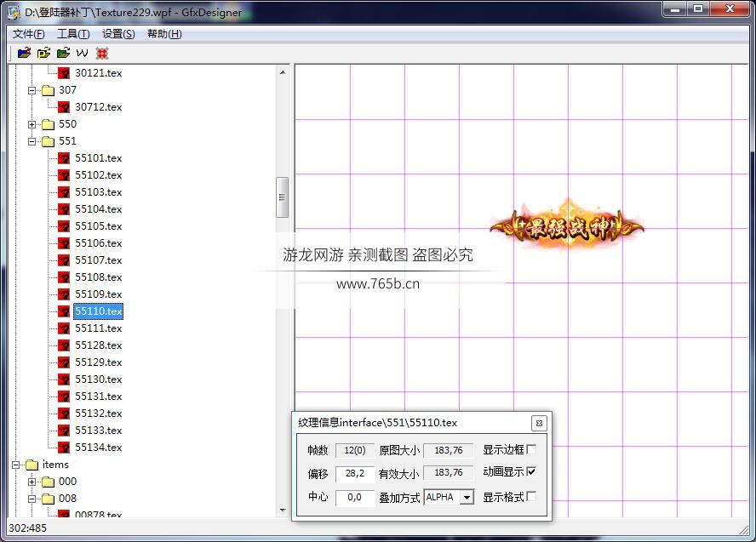Click the 偏移 field showing 28,2
The image size is (756, 542).
click(355, 474)
